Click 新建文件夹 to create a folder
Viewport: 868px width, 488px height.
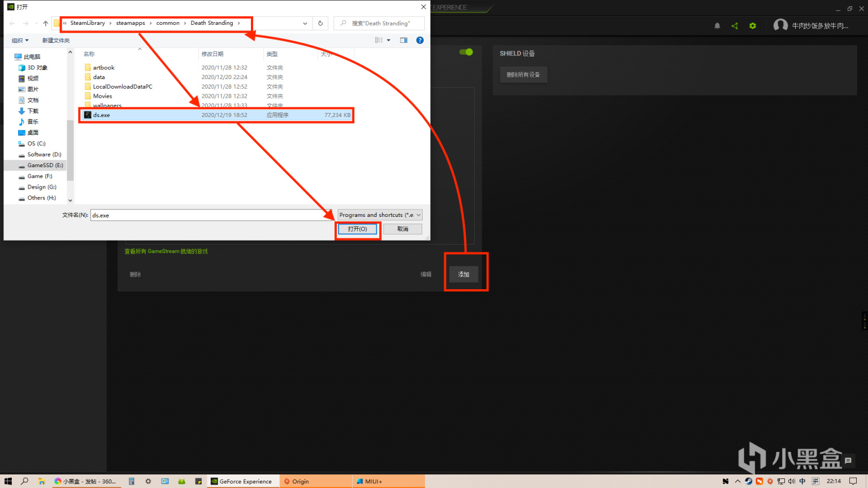(x=56, y=40)
